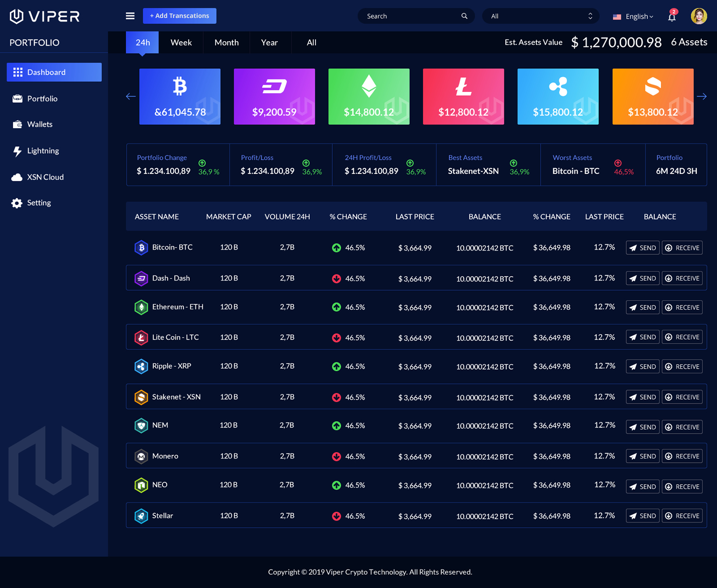
Task: Switch to the All time tab
Action: tap(312, 43)
